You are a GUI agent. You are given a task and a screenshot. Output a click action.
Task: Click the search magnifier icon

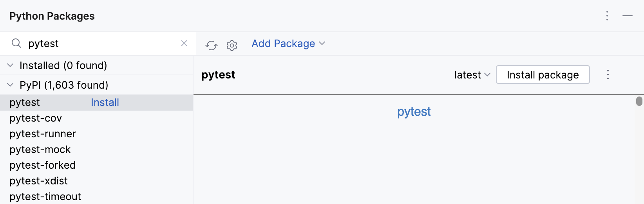click(16, 43)
